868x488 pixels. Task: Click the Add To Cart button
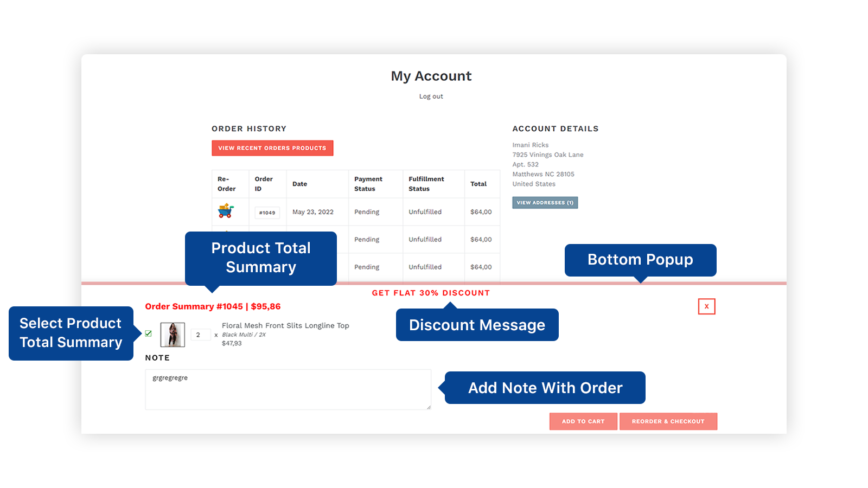pyautogui.click(x=583, y=421)
